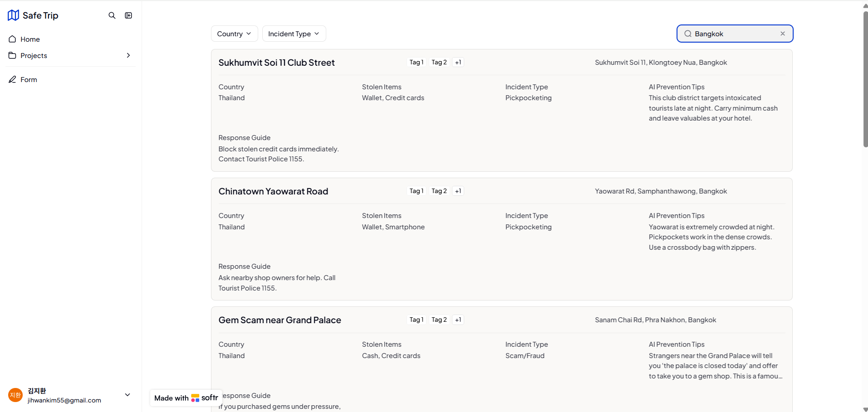This screenshot has height=412, width=868.
Task: Click the user avatar icon
Action: click(15, 395)
